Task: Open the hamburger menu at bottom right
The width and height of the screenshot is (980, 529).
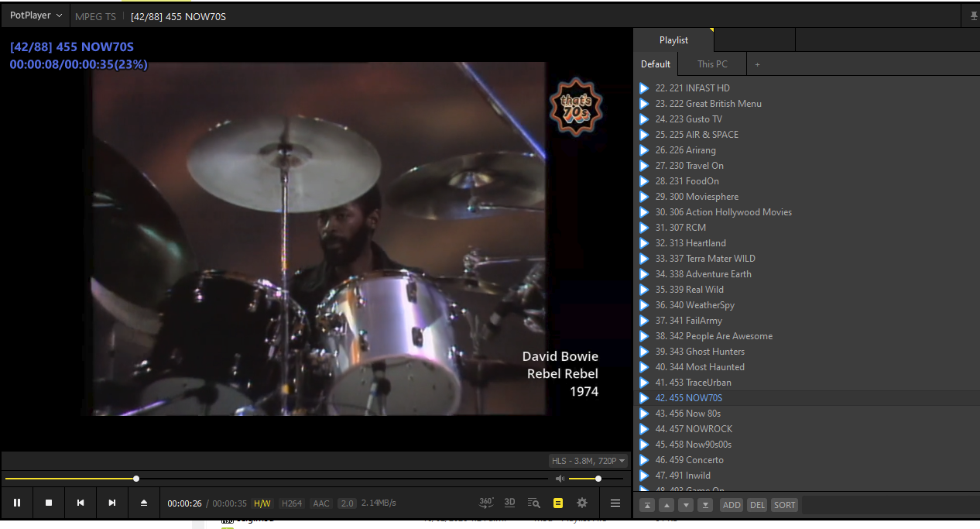Action: point(615,503)
